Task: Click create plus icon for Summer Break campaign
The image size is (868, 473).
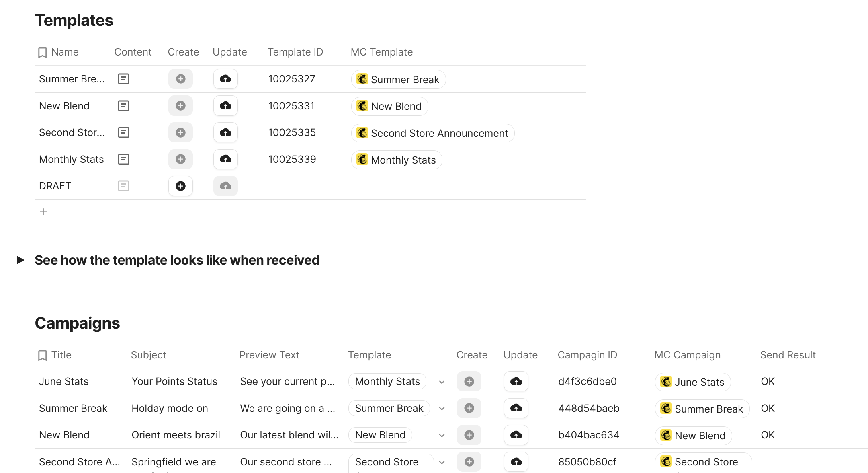Action: click(x=469, y=408)
